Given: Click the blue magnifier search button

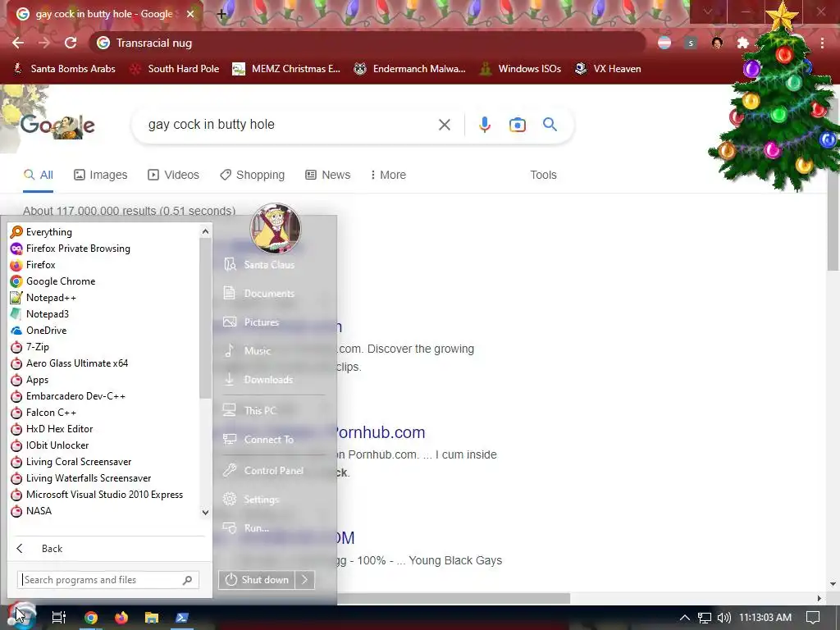Looking at the screenshot, I should click(550, 125).
